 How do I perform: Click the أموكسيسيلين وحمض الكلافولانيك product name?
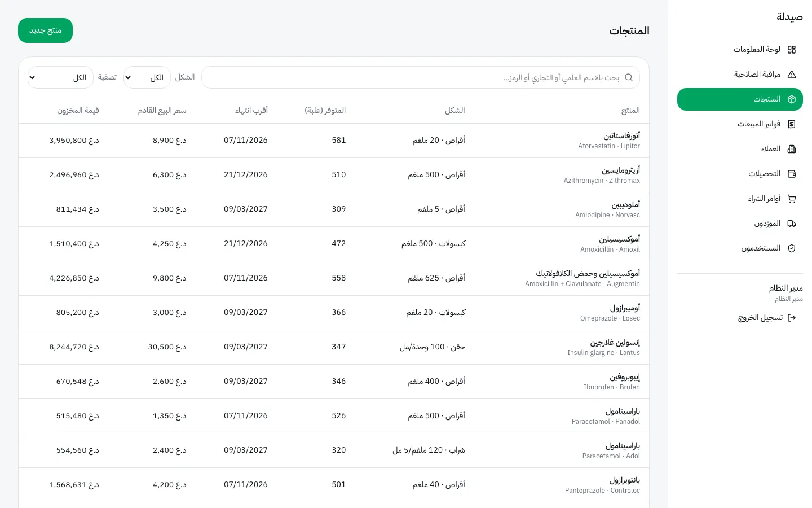(x=588, y=274)
